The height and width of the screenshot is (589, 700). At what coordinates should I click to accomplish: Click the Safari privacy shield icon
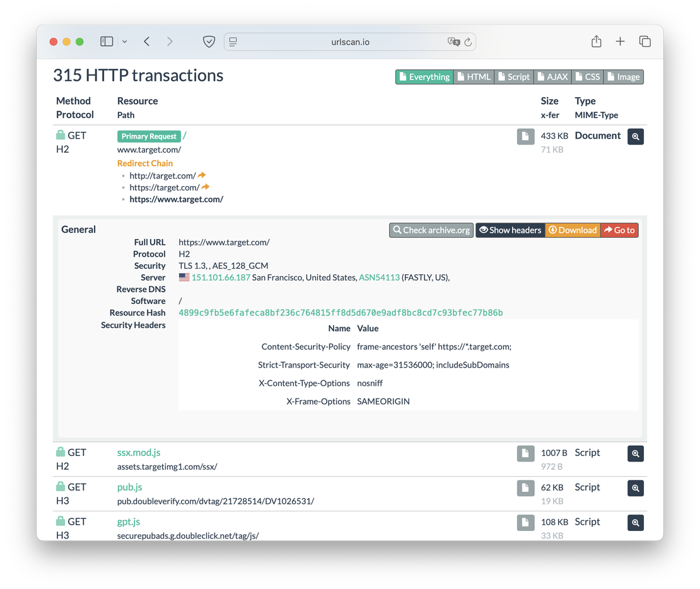click(209, 42)
